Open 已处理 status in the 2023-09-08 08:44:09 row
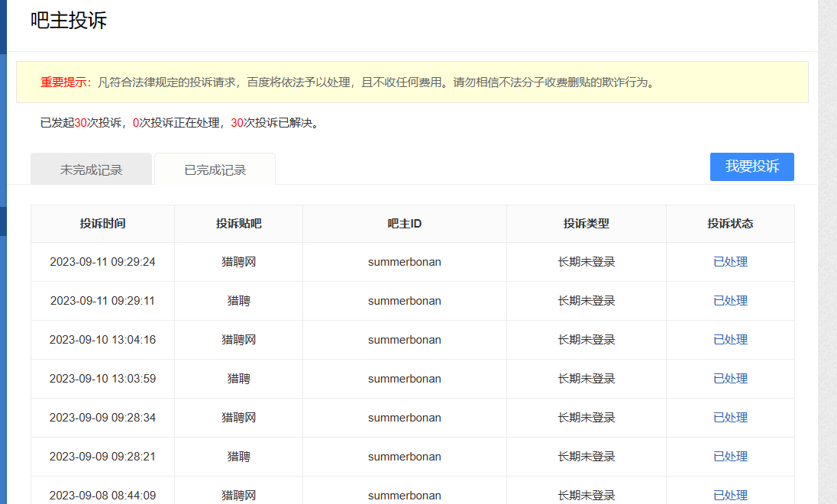This screenshot has width=837, height=504. [730, 495]
